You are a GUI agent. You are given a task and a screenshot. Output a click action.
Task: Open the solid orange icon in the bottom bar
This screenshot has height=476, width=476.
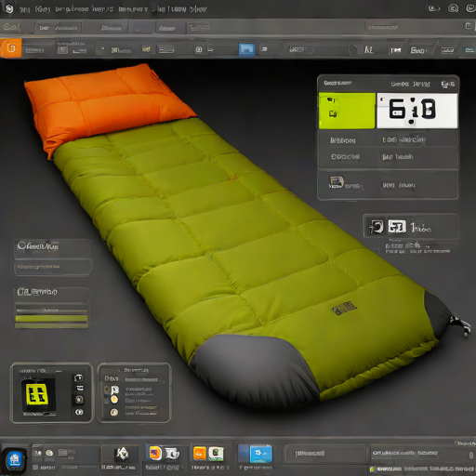200,454
